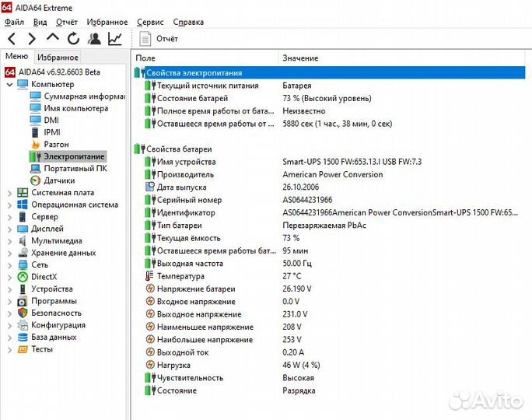
Task: Select the Серийный номер AS0644231966 value
Action: coord(307,200)
